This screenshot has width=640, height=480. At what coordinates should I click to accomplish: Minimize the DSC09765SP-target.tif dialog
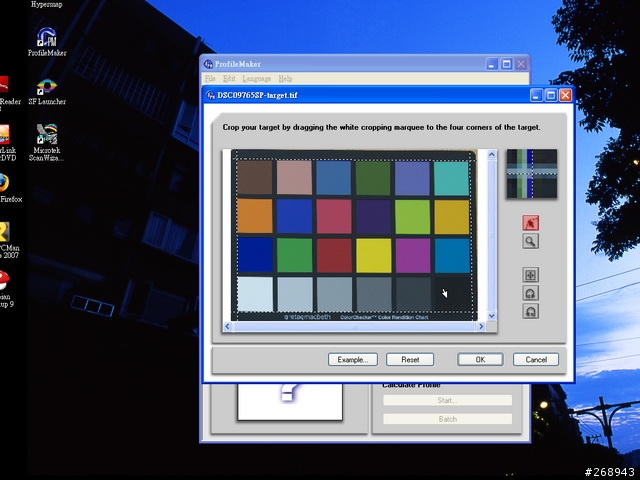coord(536,96)
